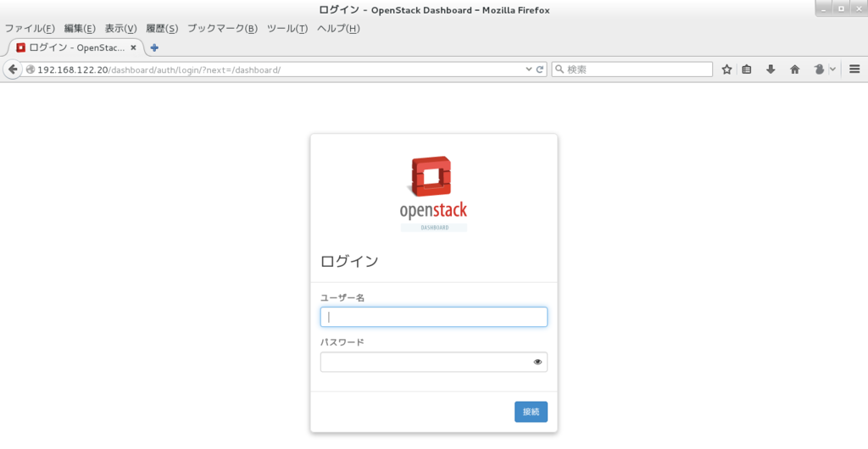
Task: Open the 履歴(S) menu
Action: [162, 28]
